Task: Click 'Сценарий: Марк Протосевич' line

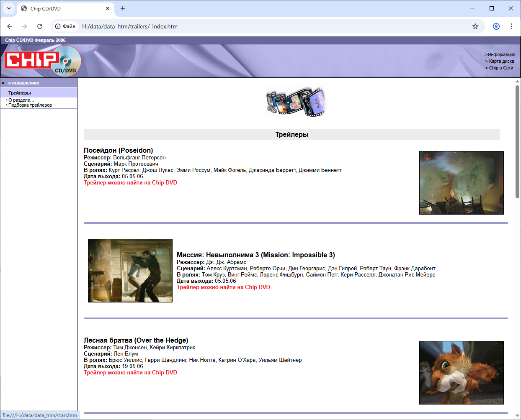Action: click(121, 164)
